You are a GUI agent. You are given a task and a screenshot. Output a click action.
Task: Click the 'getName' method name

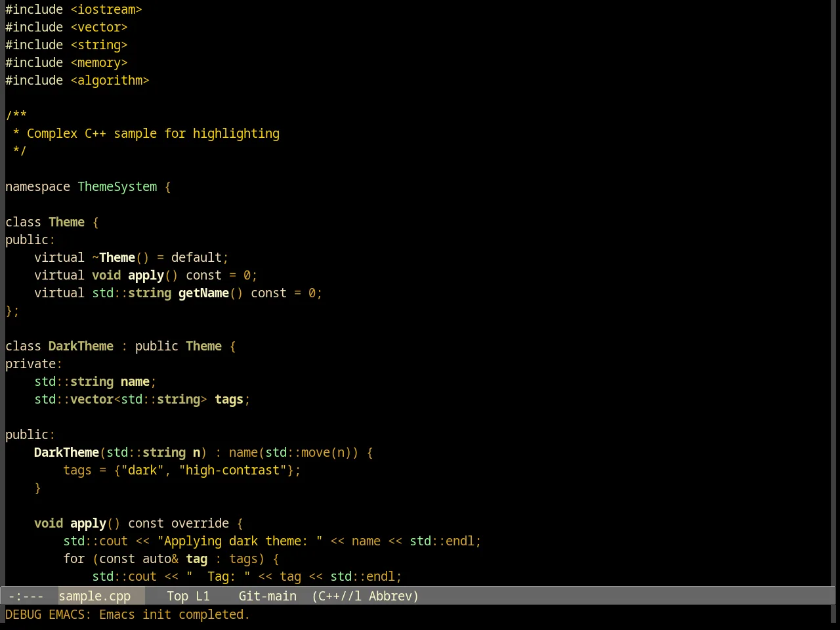tap(203, 293)
